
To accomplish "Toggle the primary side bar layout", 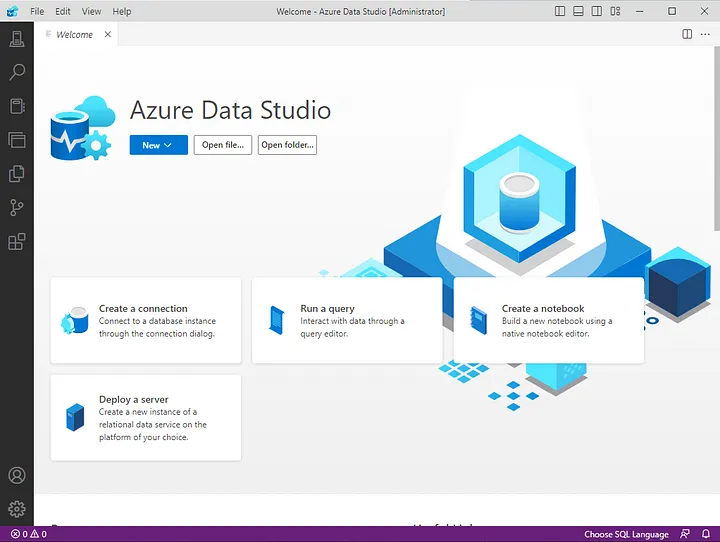I will point(560,11).
